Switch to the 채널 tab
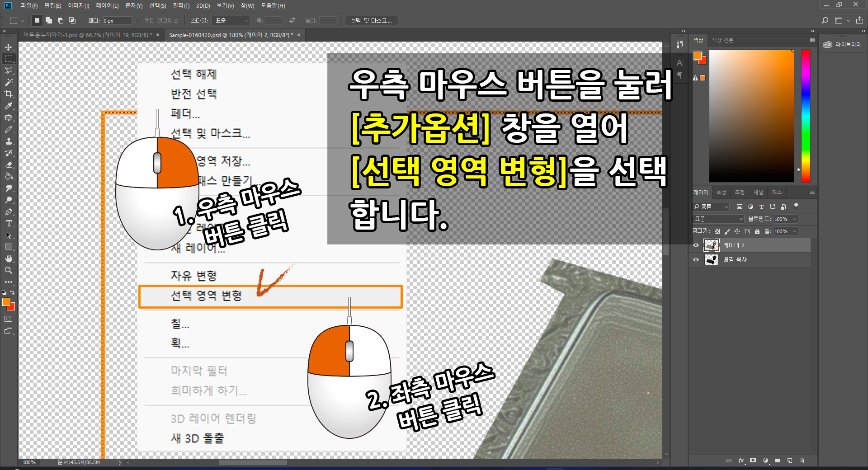Viewport: 868px width, 470px height. point(758,193)
